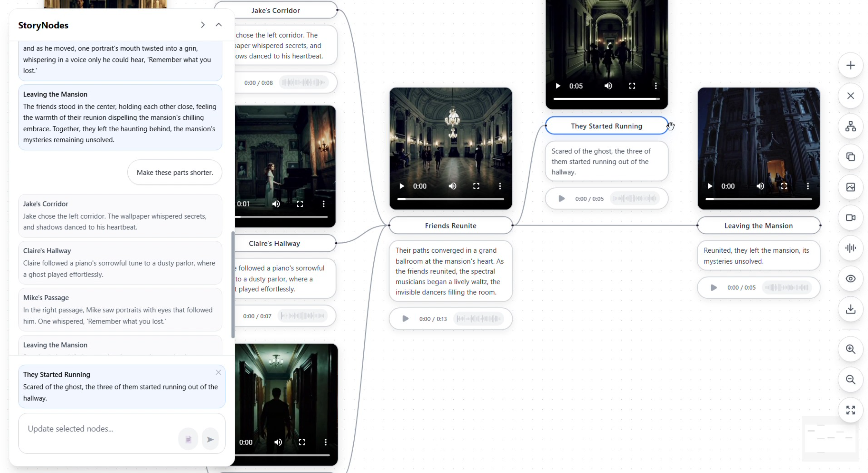
Task: Click the video camera icon
Action: [x=850, y=218]
